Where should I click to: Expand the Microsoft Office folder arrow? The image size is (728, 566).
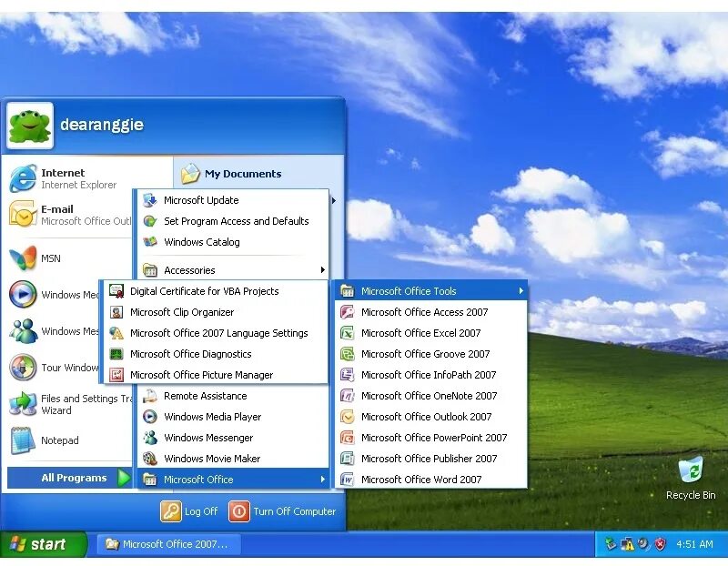[x=323, y=480]
